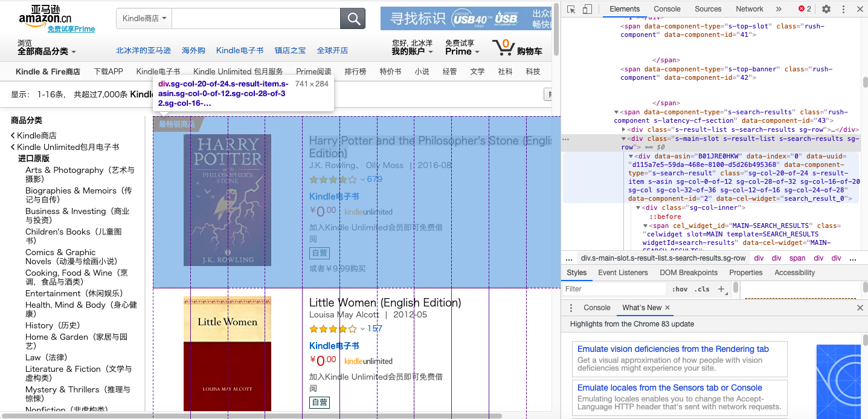Image resolution: width=868 pixels, height=419 pixels.
Task: Click the Harry Potter book cover
Action: tap(227, 200)
